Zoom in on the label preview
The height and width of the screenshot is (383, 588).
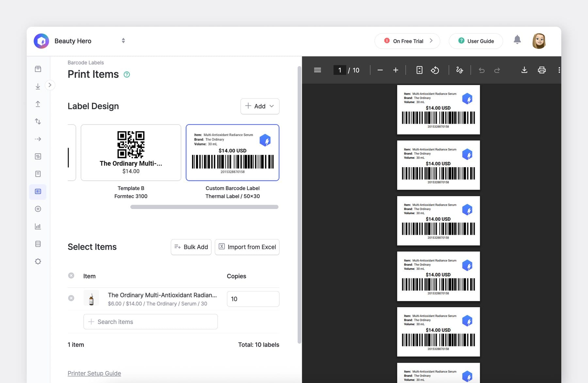[x=395, y=70]
